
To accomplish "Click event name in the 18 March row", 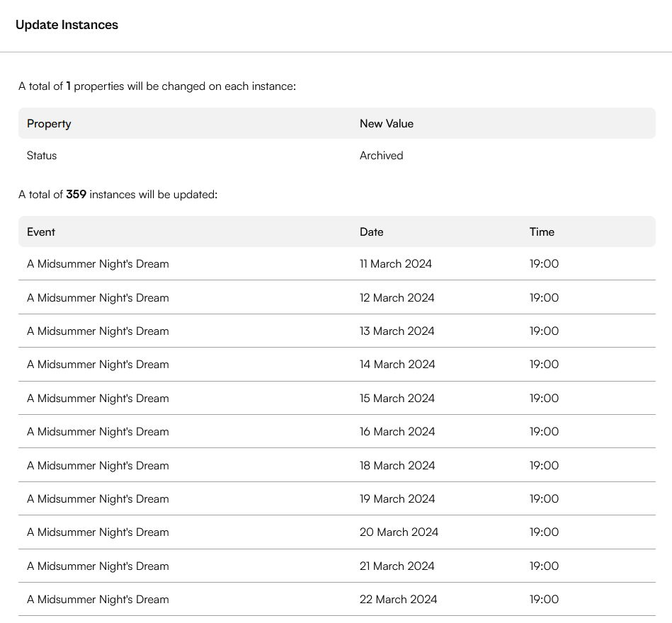I will (x=98, y=466).
